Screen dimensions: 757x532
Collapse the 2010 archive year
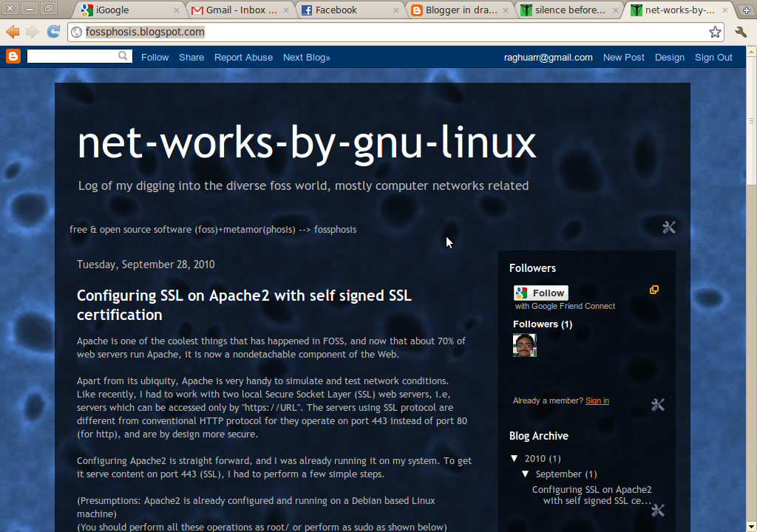(515, 459)
